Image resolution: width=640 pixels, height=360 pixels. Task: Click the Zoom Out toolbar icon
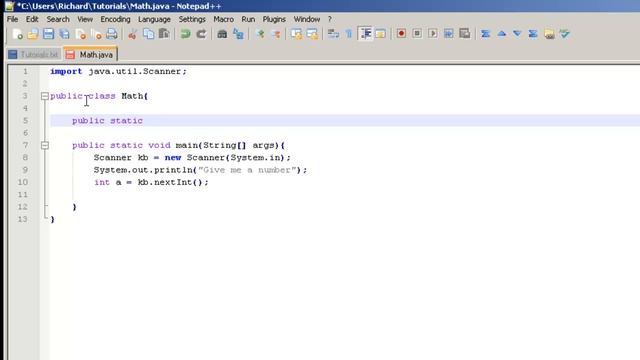click(276, 34)
